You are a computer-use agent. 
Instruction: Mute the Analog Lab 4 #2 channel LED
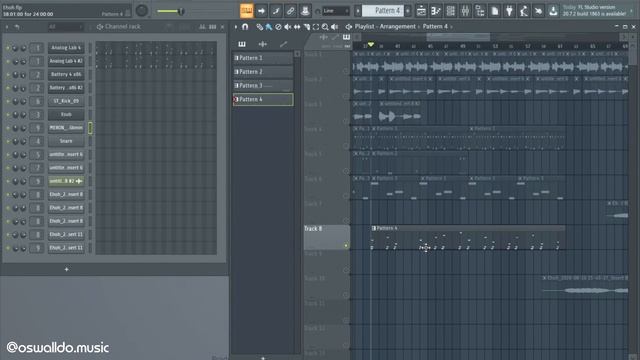8,61
